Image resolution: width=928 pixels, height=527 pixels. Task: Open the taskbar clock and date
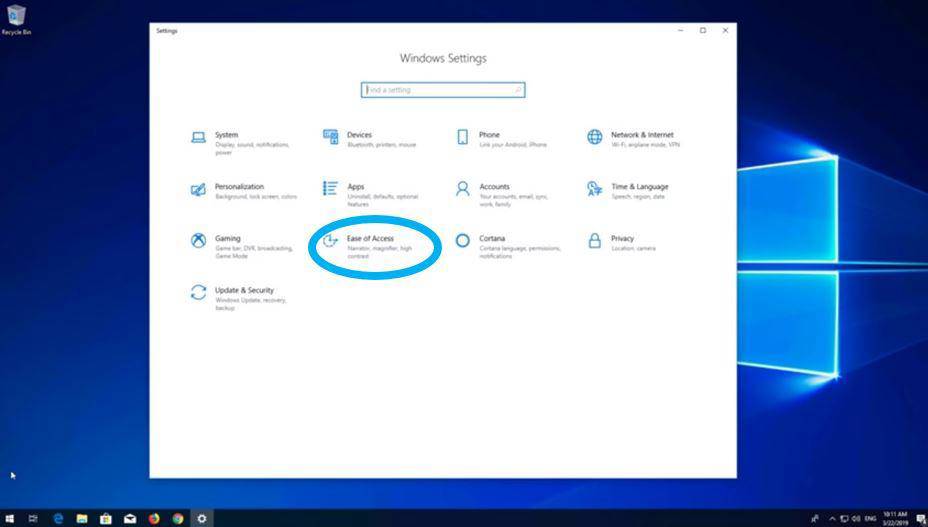pyautogui.click(x=894, y=519)
